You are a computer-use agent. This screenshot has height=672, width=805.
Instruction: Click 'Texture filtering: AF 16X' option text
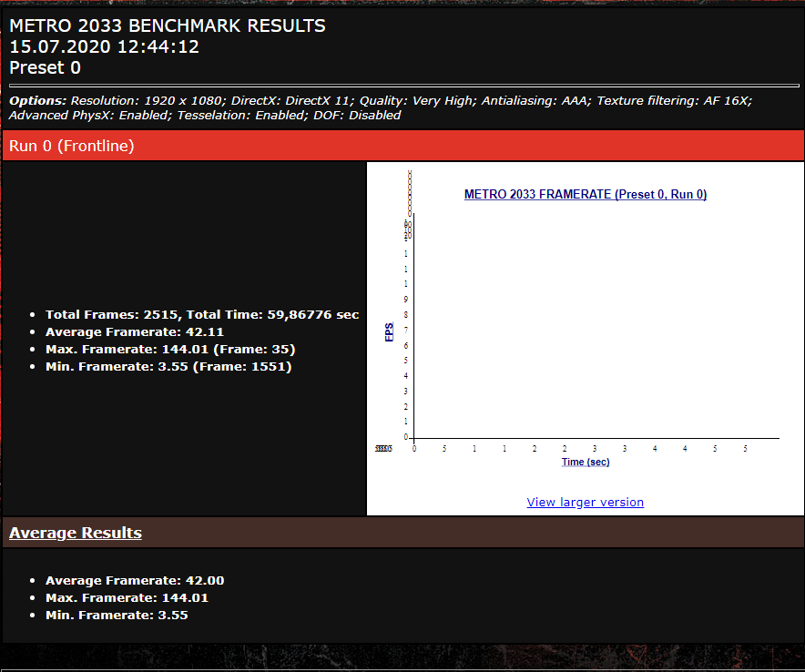tap(674, 101)
